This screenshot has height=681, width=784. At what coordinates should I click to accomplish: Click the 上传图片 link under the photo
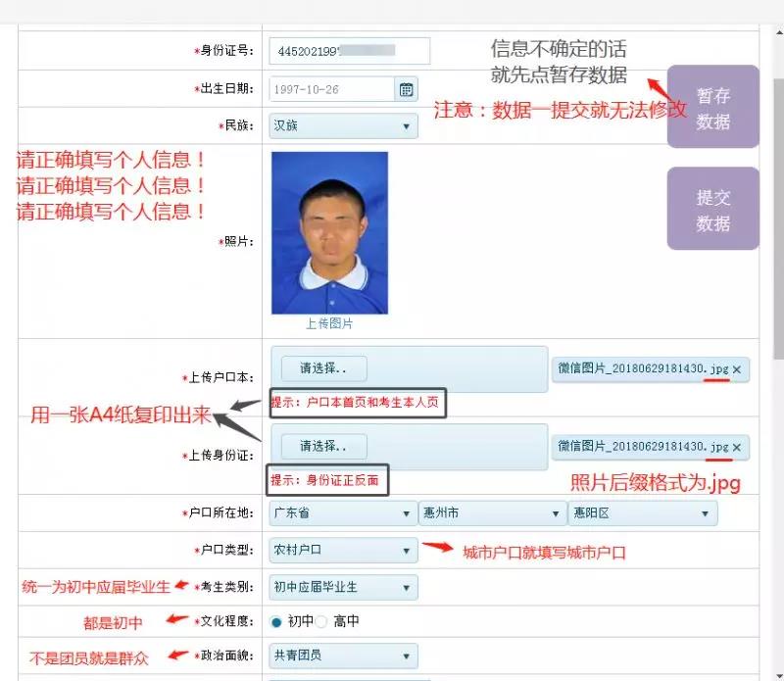[x=329, y=323]
